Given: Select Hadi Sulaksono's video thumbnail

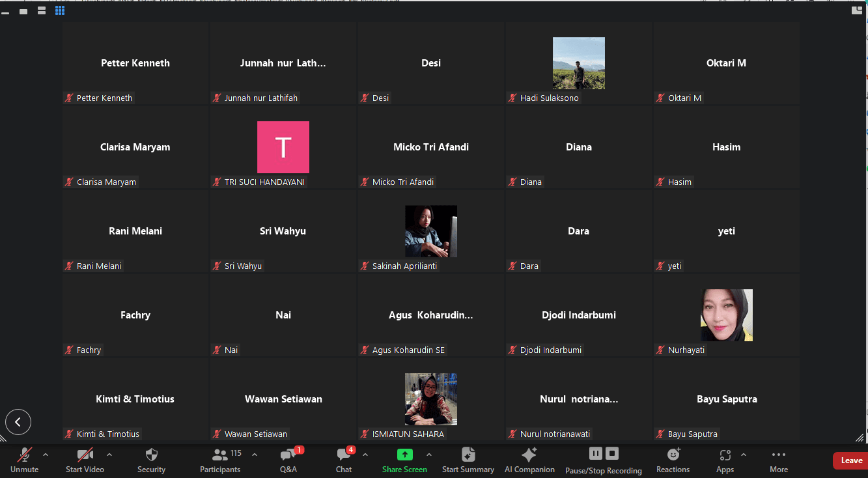Looking at the screenshot, I should [578, 63].
